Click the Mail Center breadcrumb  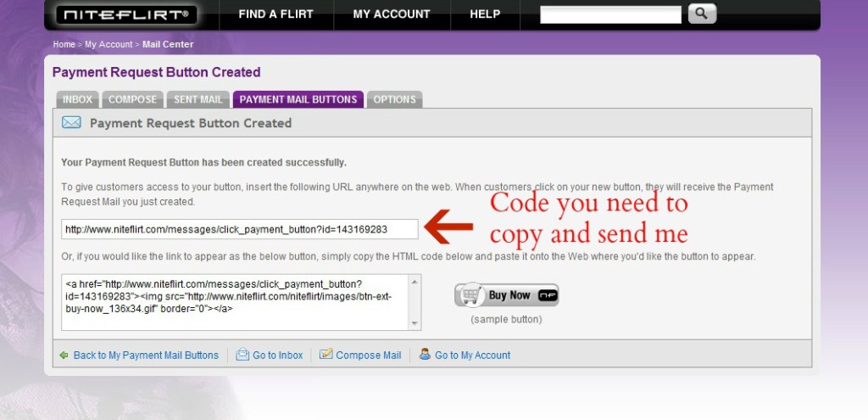[x=168, y=44]
